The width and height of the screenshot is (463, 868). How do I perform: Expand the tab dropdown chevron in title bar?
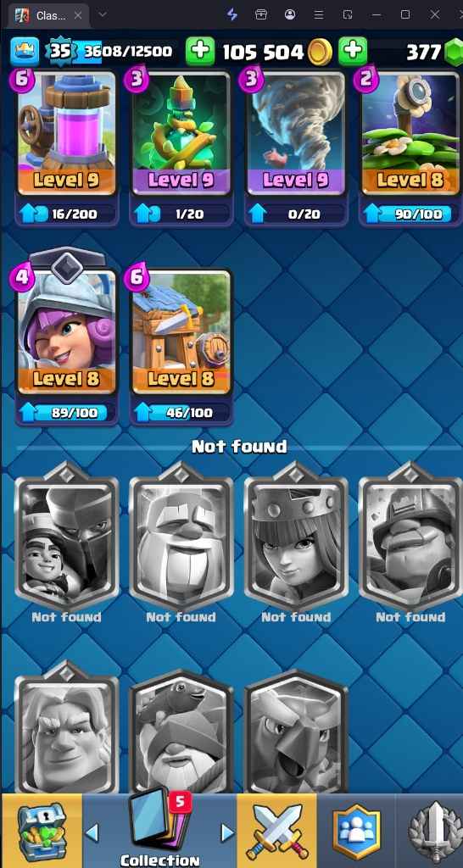(x=103, y=15)
